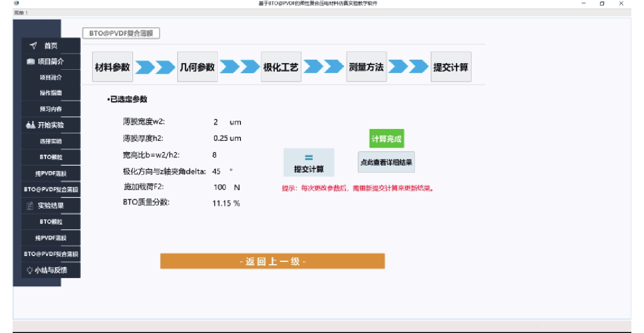Click 点此查看详细结果 to view detailed results

(386, 163)
